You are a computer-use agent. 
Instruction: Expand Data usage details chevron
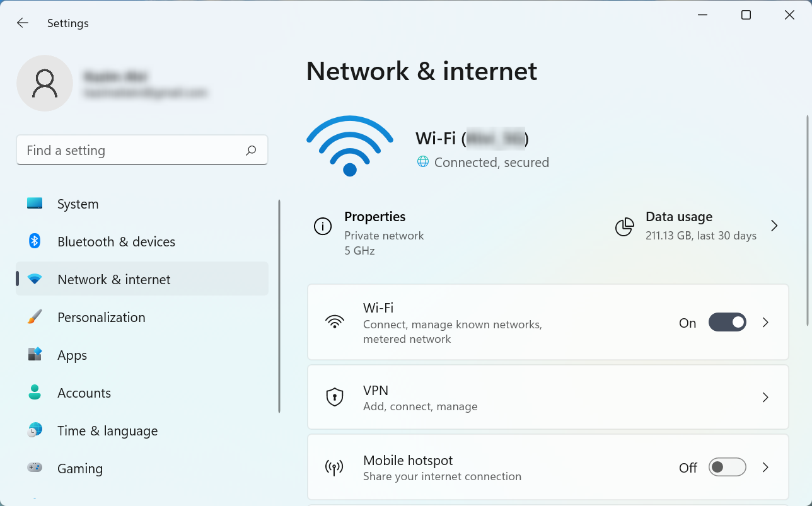pyautogui.click(x=774, y=226)
